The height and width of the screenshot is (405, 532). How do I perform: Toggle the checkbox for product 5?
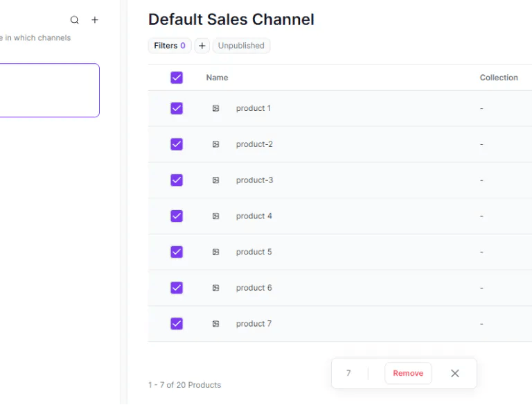click(177, 252)
